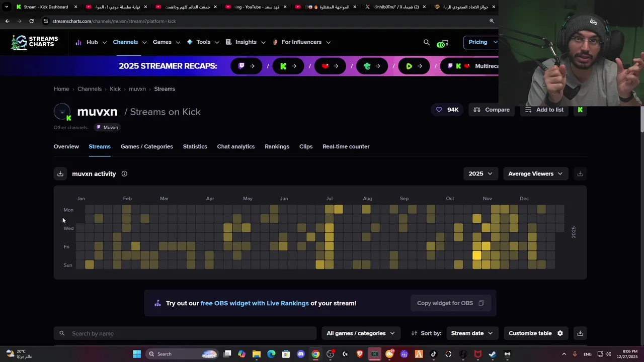644x362 pixels.
Task: Click the browser address bar URL
Action: [114, 21]
